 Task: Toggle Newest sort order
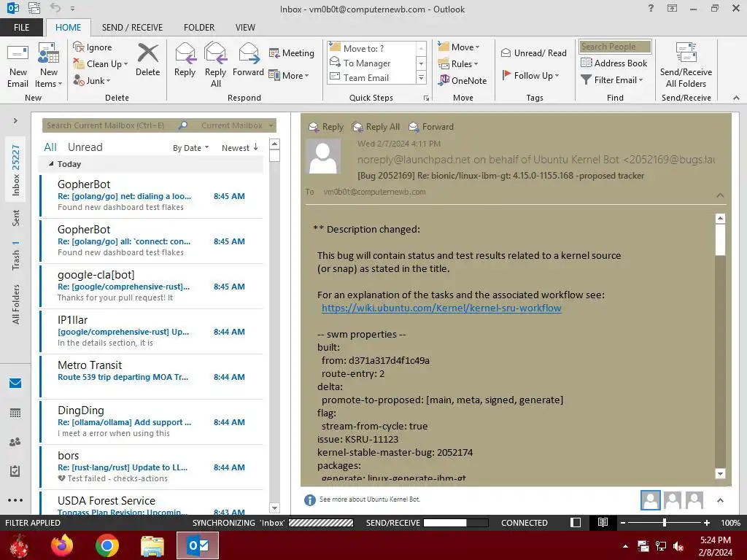click(x=239, y=148)
